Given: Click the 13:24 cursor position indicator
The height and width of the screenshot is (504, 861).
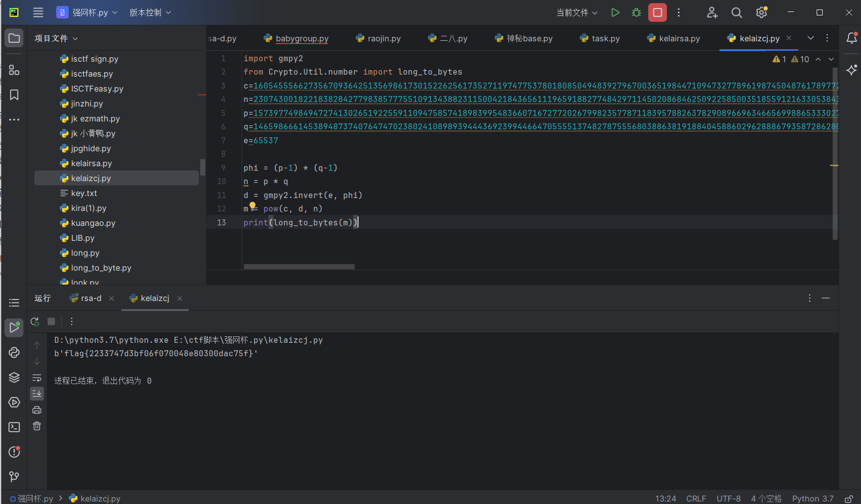Looking at the screenshot, I should (x=665, y=499).
